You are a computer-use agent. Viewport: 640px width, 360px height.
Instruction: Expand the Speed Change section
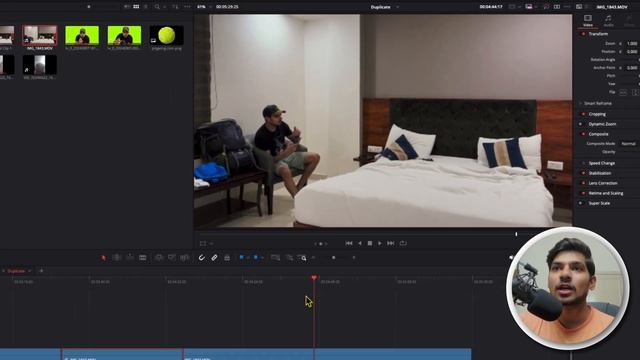pos(602,163)
